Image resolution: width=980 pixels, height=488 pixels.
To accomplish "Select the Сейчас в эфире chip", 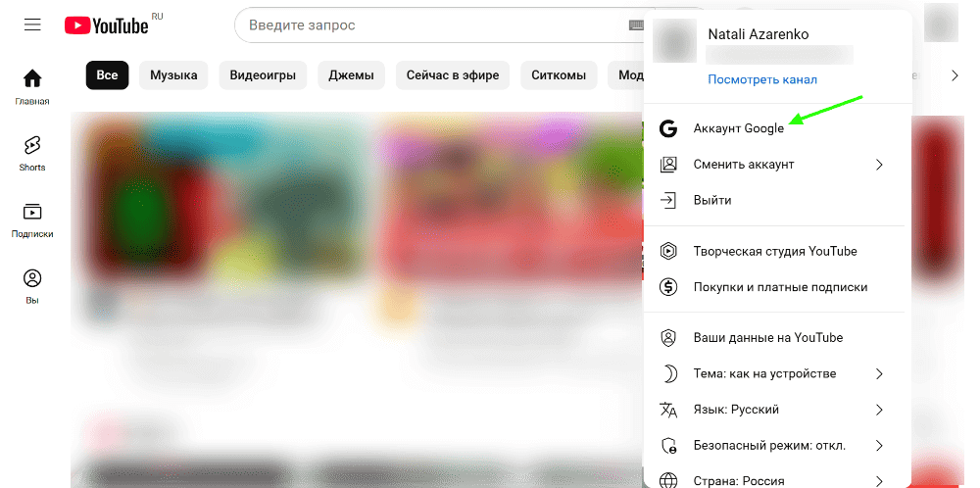I will (453, 75).
